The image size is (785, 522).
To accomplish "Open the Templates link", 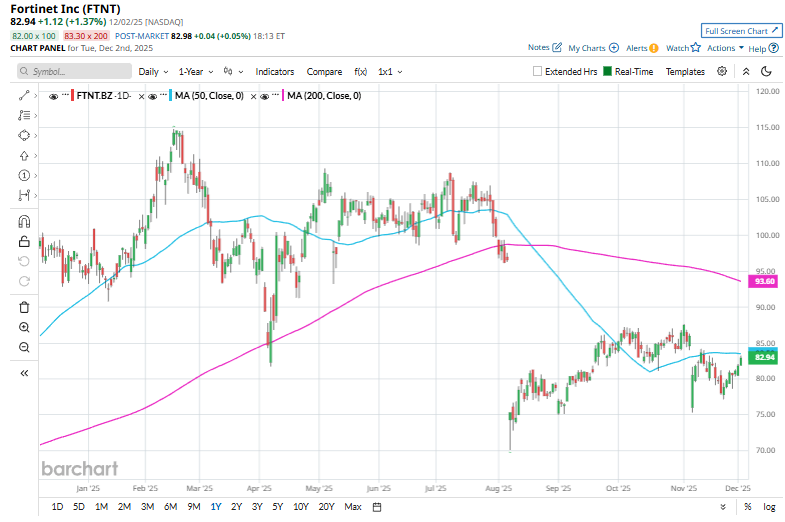I will [685, 72].
